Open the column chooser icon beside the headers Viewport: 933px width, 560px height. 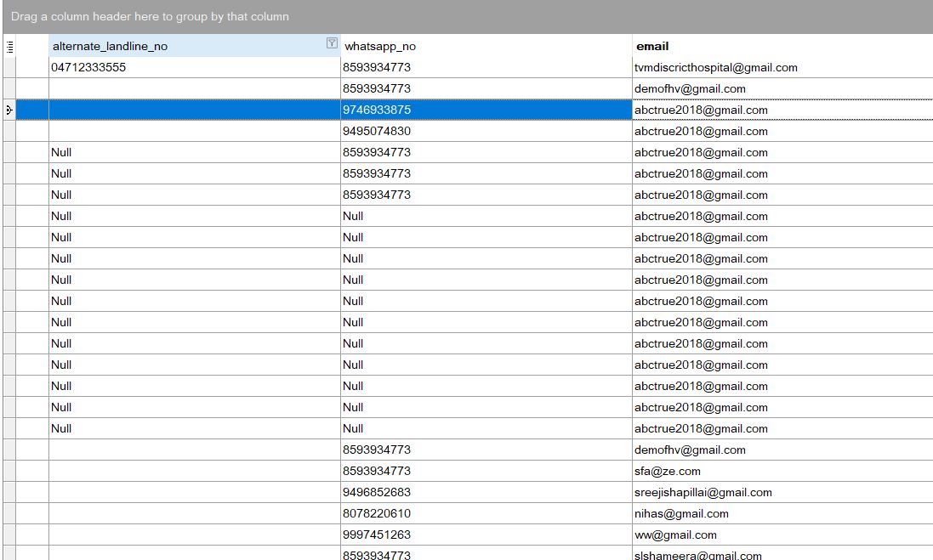(9, 46)
